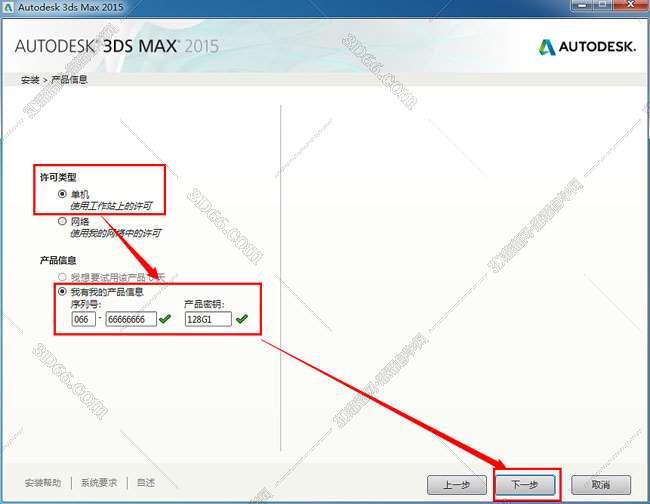Choose the 我想要试用该产品 trial option

[x=62, y=276]
